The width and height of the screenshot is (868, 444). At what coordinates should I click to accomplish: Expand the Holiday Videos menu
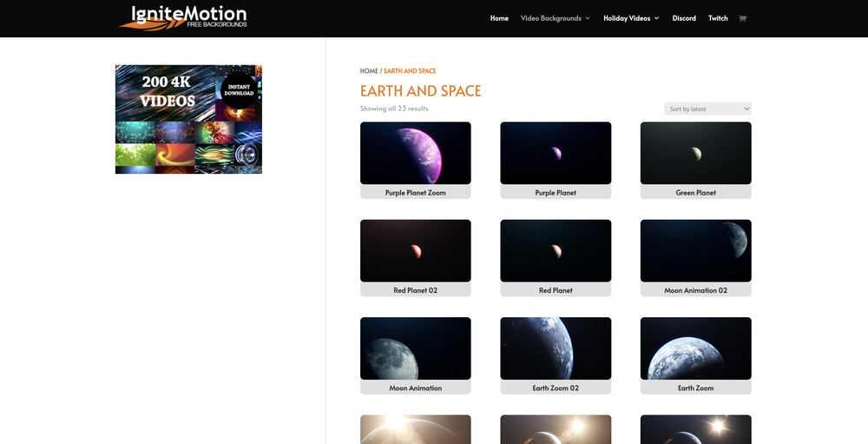(631, 18)
